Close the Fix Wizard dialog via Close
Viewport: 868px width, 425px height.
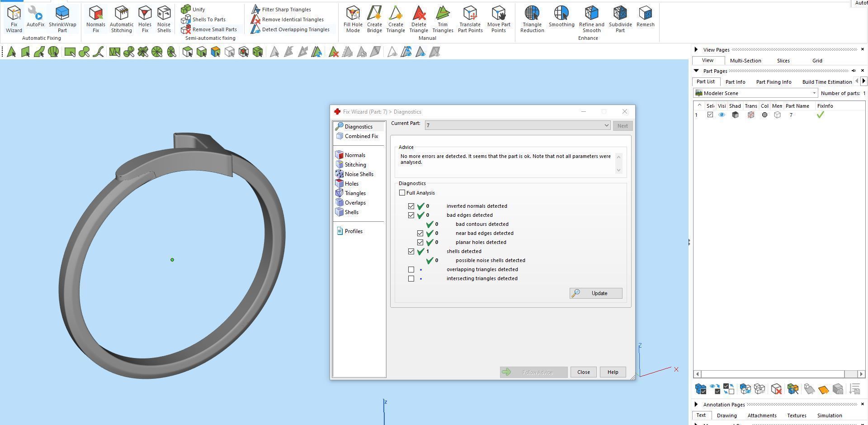point(583,372)
